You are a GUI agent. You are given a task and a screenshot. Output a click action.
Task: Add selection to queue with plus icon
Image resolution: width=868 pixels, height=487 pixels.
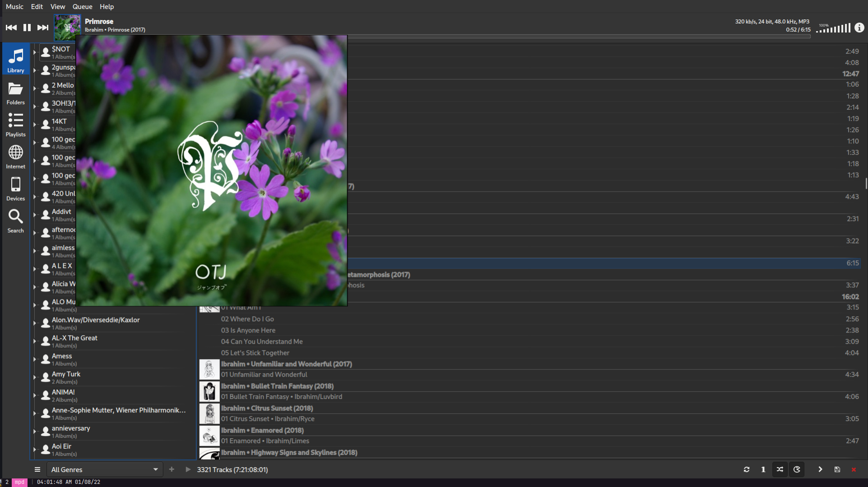pyautogui.click(x=172, y=470)
